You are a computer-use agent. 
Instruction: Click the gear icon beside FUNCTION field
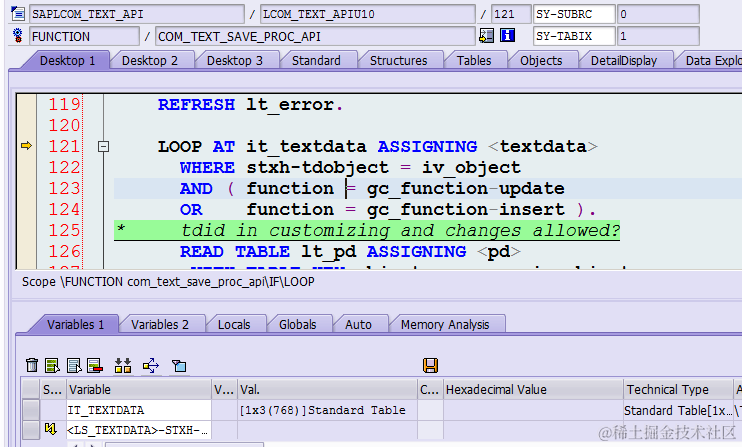tap(18, 35)
